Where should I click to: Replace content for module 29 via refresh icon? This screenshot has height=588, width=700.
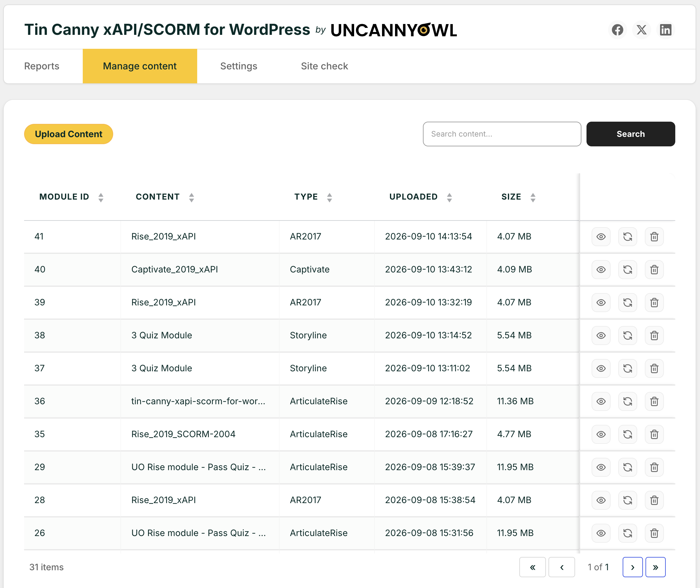pos(628,467)
